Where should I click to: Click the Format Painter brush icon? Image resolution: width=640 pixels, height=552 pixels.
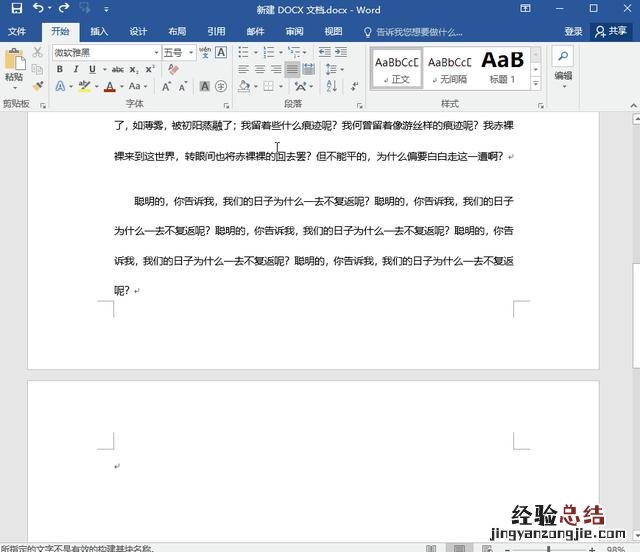point(37,87)
